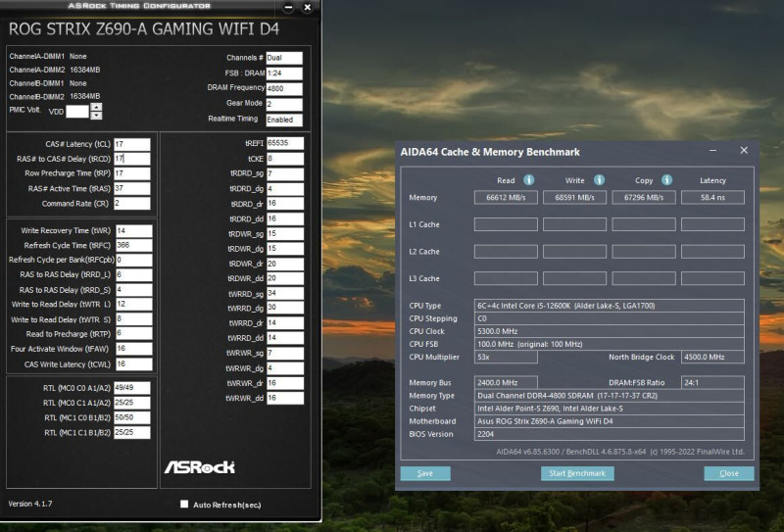Click the empty L1 Cache Read cell

[x=506, y=224]
